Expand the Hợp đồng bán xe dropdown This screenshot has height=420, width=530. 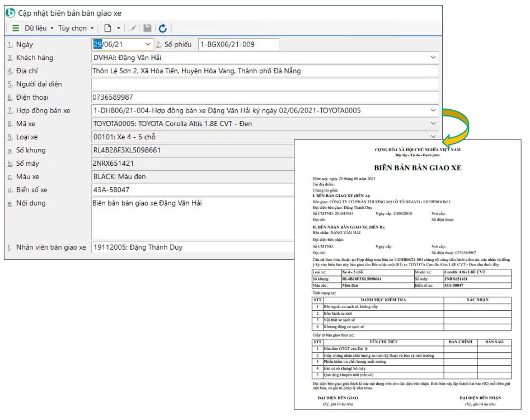[433, 110]
